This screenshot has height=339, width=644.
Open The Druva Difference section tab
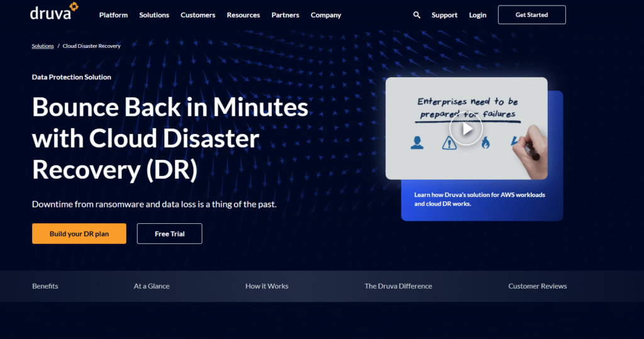[398, 286]
